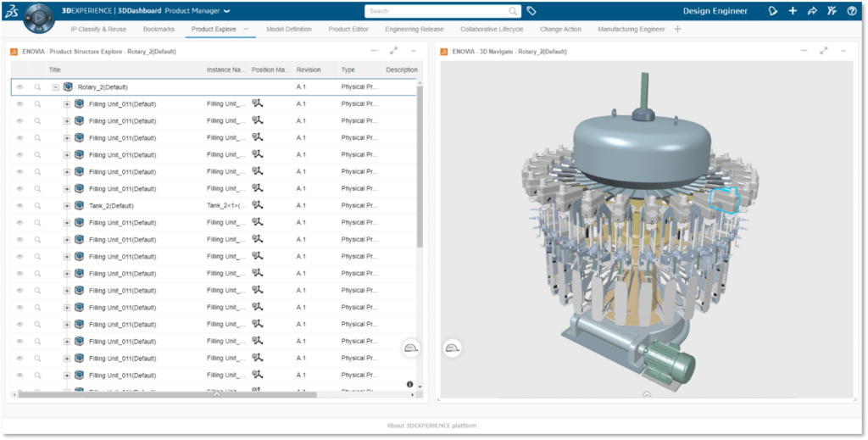Switch to the Bookmarks tab
Viewport: 868px width, 440px height.
(159, 30)
